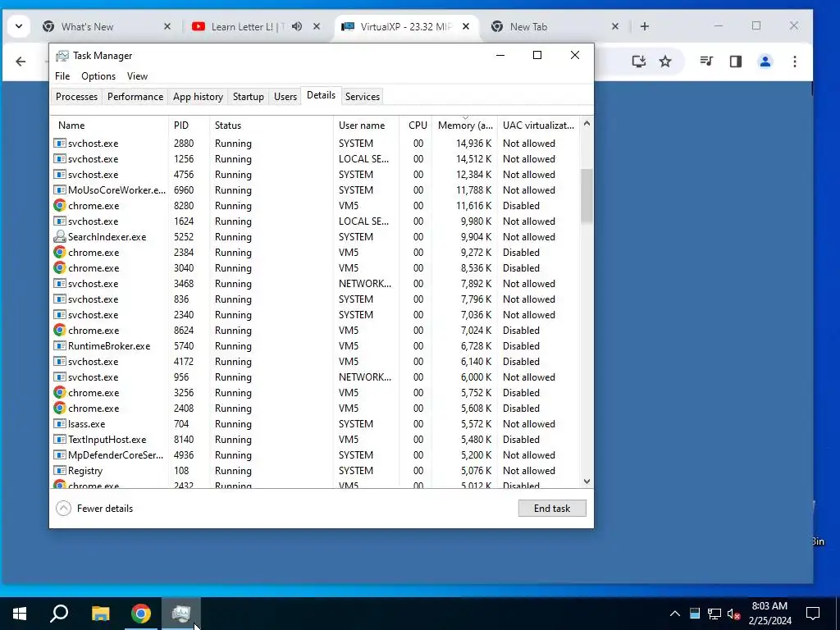The width and height of the screenshot is (840, 630).
Task: Open the notification center icon
Action: coord(813,614)
